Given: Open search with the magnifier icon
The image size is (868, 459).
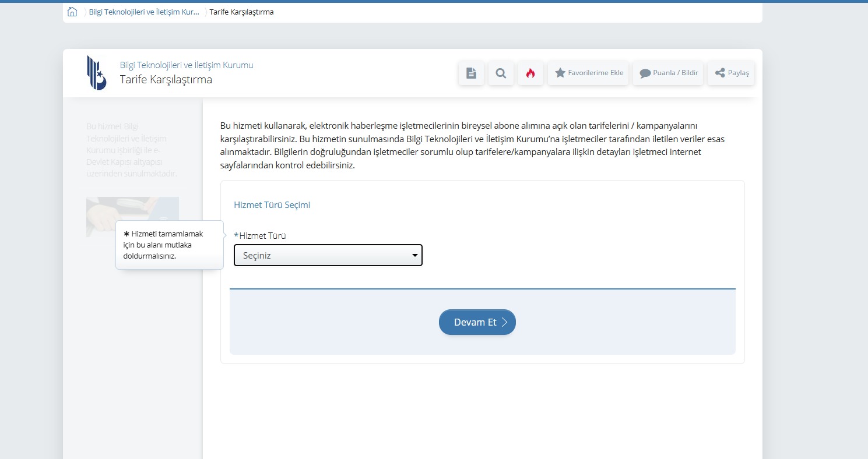Looking at the screenshot, I should [501, 73].
